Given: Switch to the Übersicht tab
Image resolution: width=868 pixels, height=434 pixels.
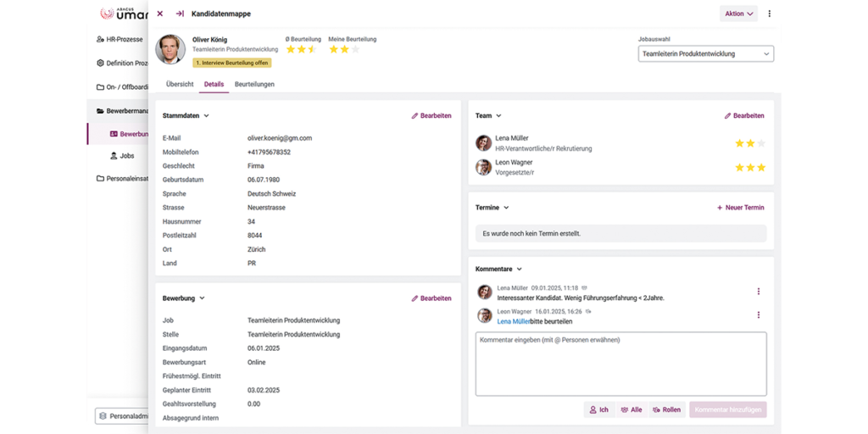Looking at the screenshot, I should (180, 85).
